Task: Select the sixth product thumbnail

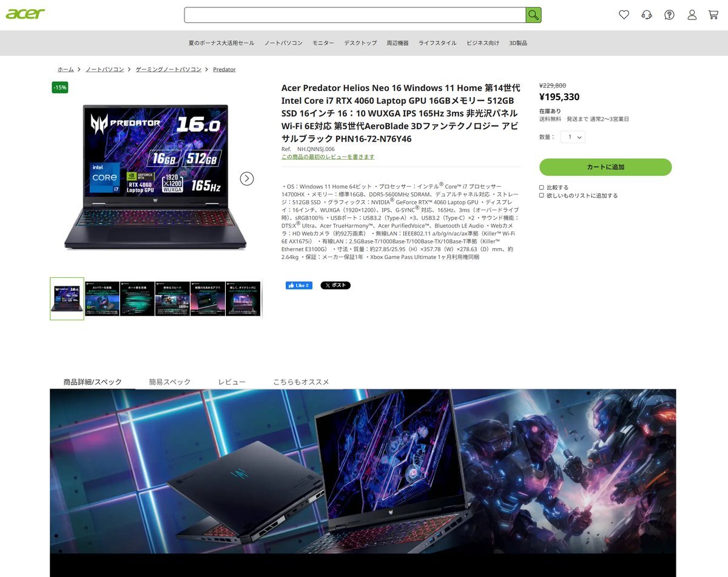Action: (243, 299)
